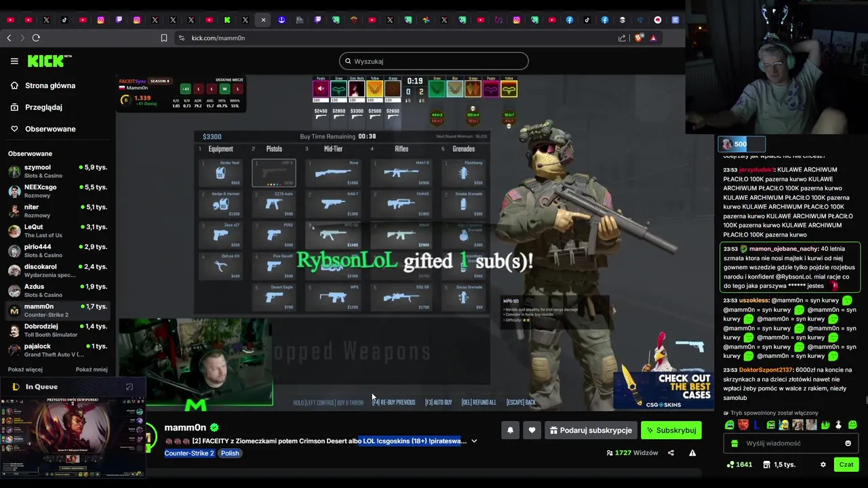Click username DoktorSzpont2137 in chat

766,370
